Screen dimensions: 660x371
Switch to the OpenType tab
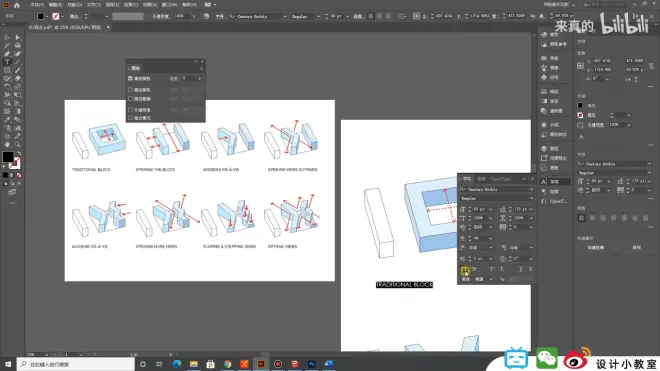coord(500,179)
